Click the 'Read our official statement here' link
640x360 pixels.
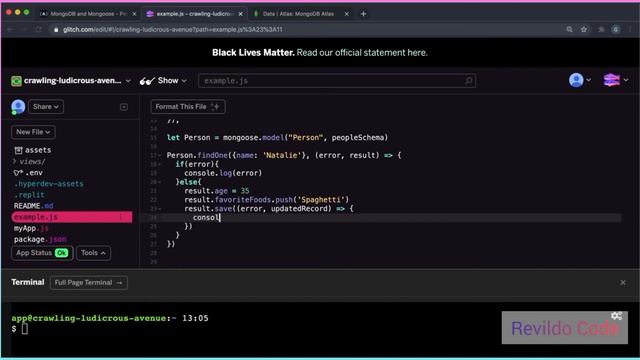tap(362, 53)
